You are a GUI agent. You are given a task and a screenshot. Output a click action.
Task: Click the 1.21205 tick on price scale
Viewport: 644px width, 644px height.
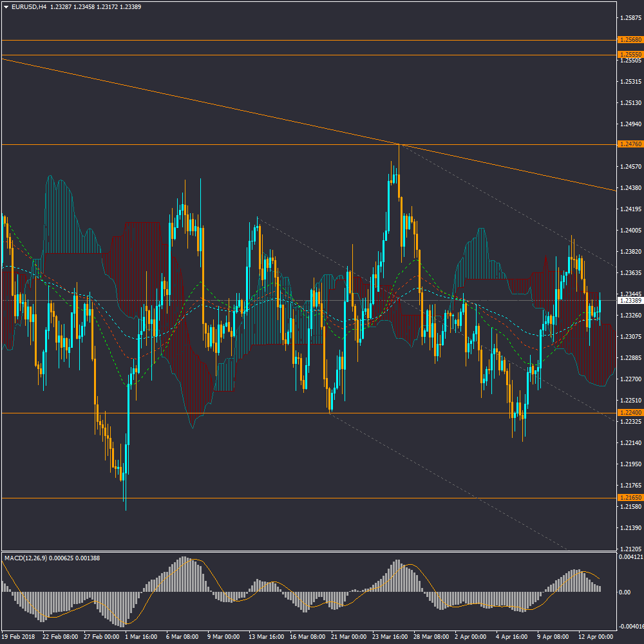(x=629, y=549)
